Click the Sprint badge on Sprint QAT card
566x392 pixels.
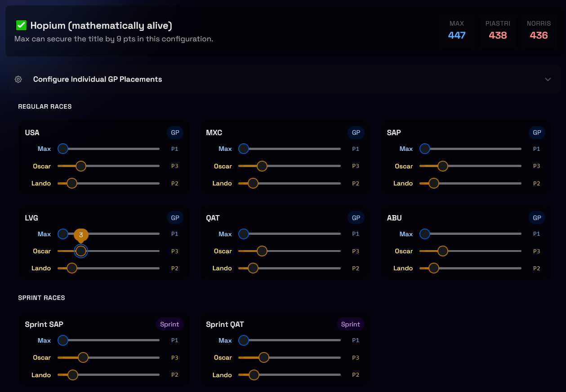(x=350, y=324)
